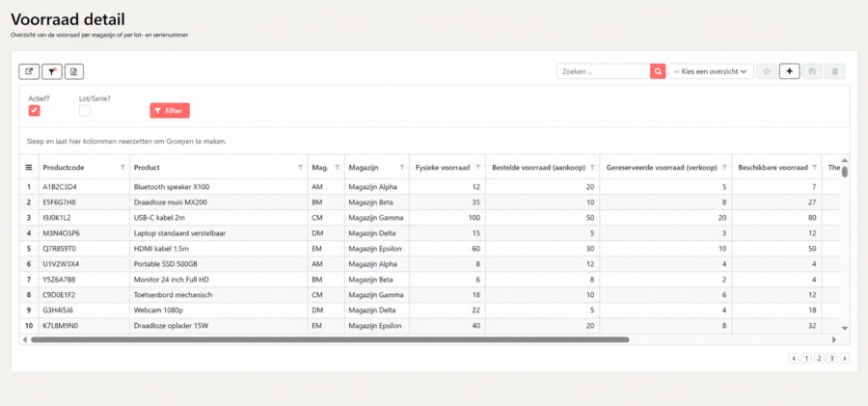Image resolution: width=868 pixels, height=406 pixels.
Task: Filter Gereserveerde voorraad (verkoop) column
Action: click(724, 167)
